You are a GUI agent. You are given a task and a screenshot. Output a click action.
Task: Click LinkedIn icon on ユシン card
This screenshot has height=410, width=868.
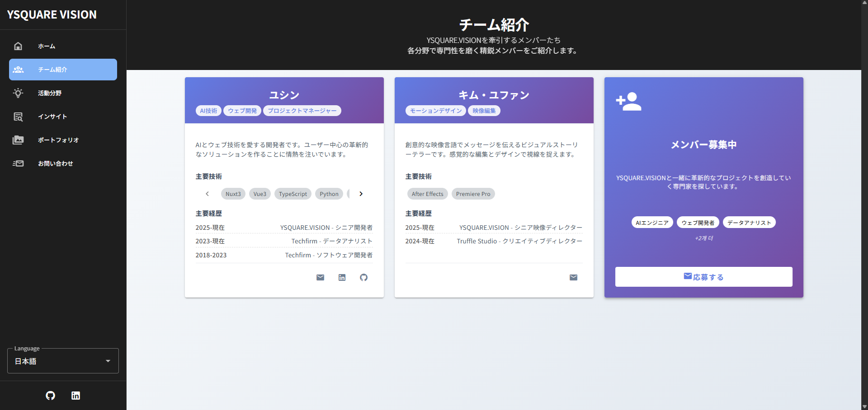(x=342, y=277)
